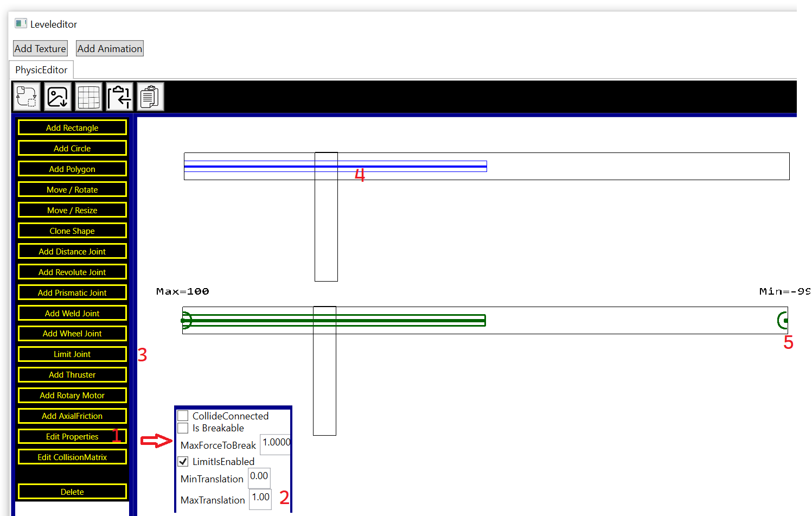Click the Add Texture button
This screenshot has width=812, height=516.
pyautogui.click(x=40, y=48)
